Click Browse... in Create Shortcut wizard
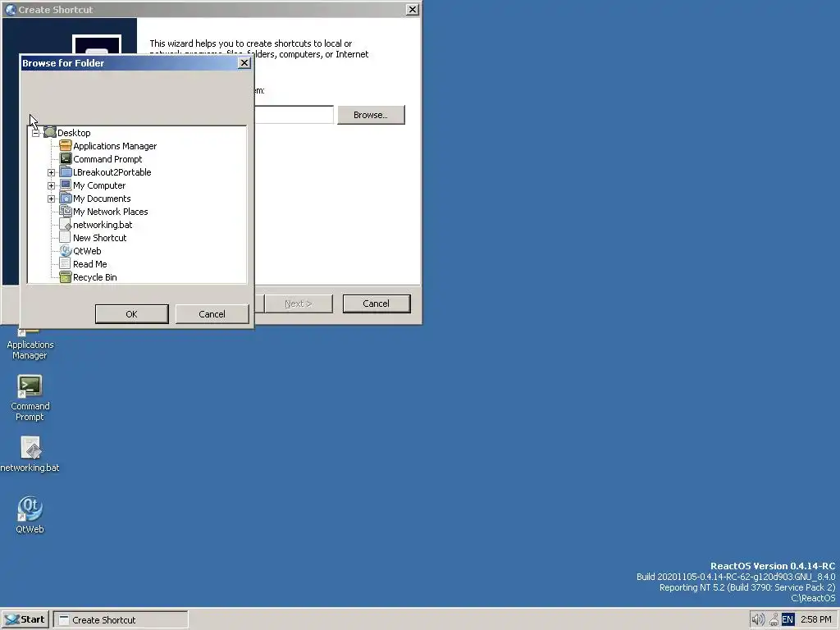Image resolution: width=840 pixels, height=630 pixels. point(371,115)
